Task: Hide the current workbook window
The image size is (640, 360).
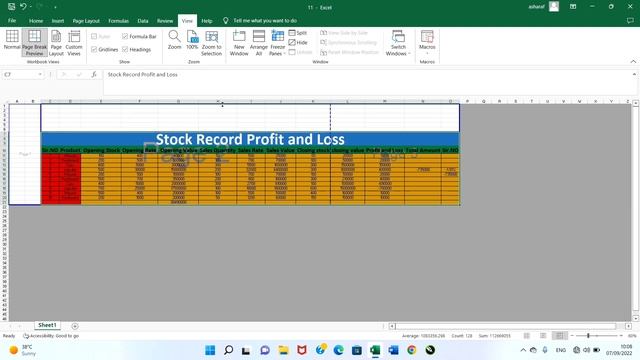Action: click(x=298, y=42)
